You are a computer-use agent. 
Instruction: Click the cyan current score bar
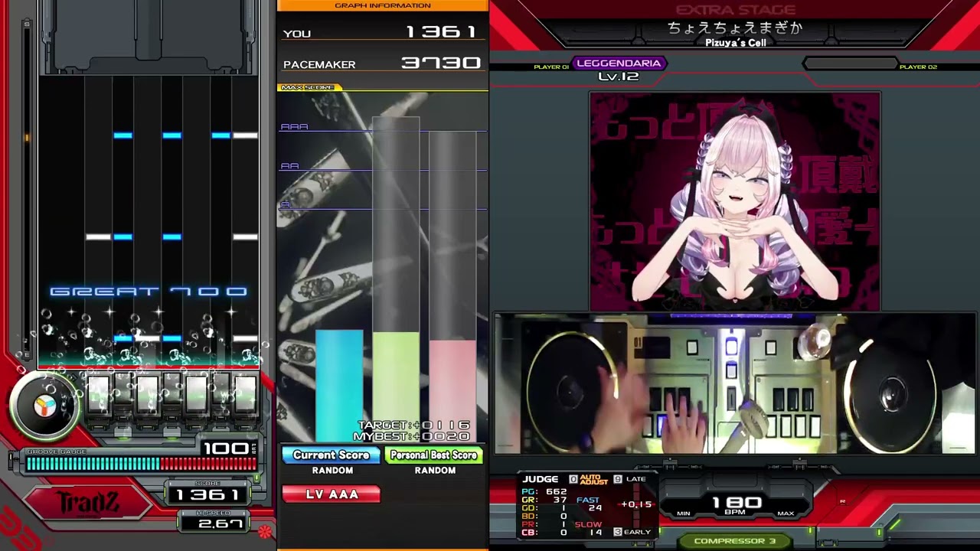[x=339, y=385]
